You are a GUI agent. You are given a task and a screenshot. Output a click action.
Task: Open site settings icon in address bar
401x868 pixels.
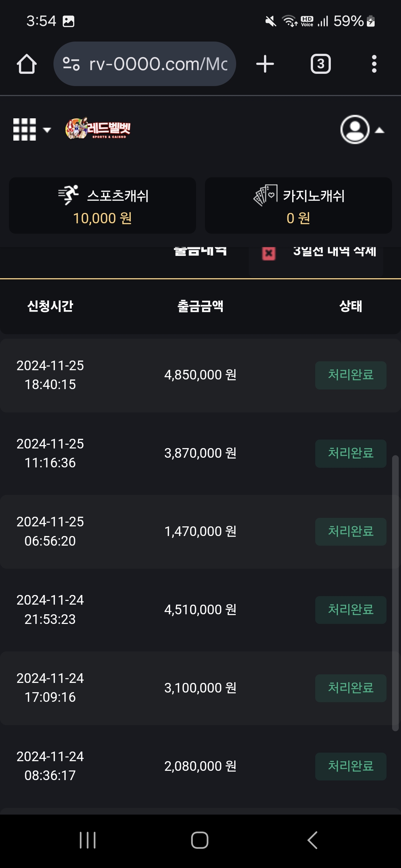(71, 64)
